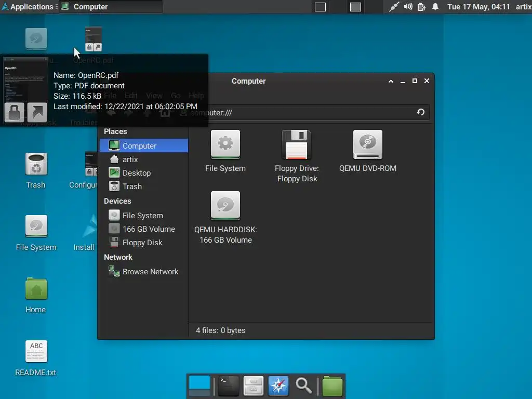Image resolution: width=532 pixels, height=399 pixels.
Task: Select the top-left drive icon on desktop
Action: 36,38
